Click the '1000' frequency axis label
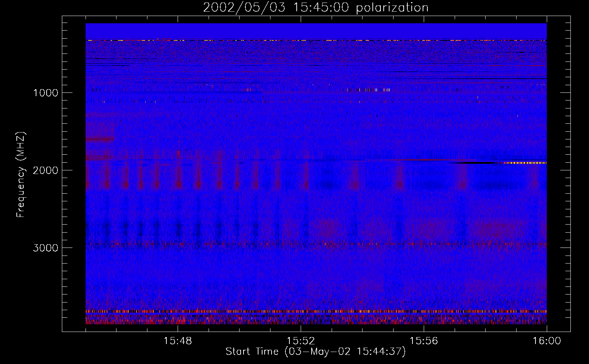The height and width of the screenshot is (364, 589). (46, 93)
